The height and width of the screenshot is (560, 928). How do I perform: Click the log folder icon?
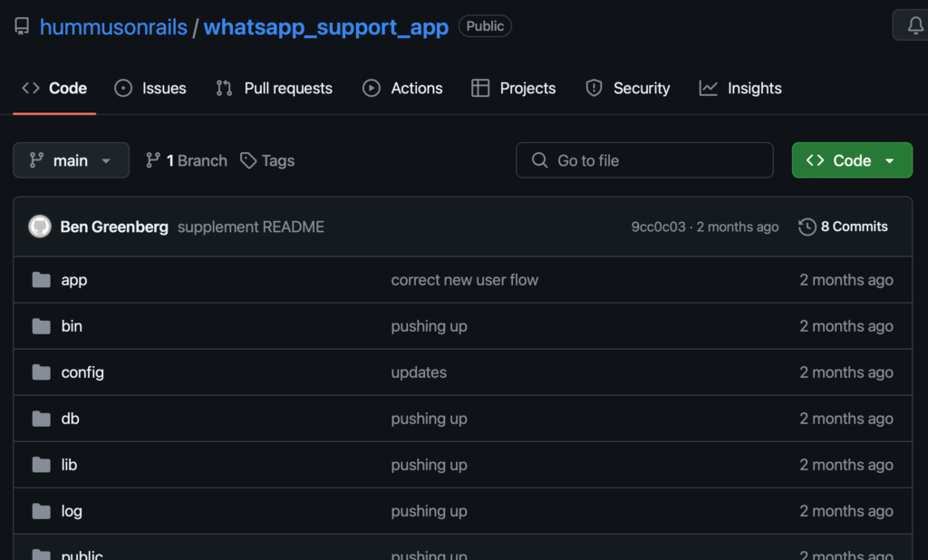(41, 511)
